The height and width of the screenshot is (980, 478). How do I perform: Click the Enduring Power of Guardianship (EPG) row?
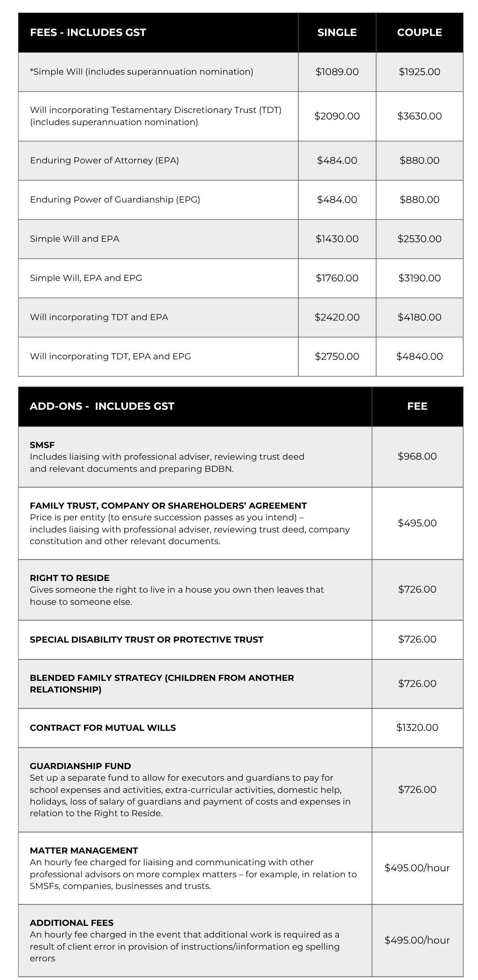pyautogui.click(x=240, y=200)
